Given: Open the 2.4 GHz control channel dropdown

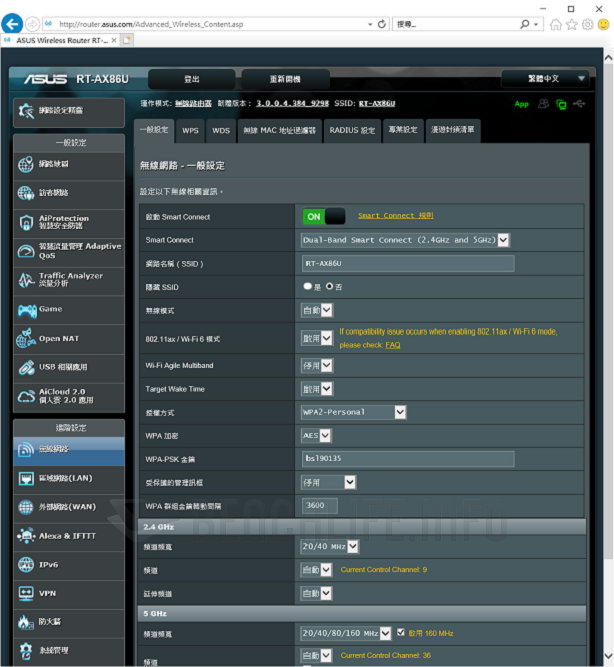Looking at the screenshot, I should point(316,570).
